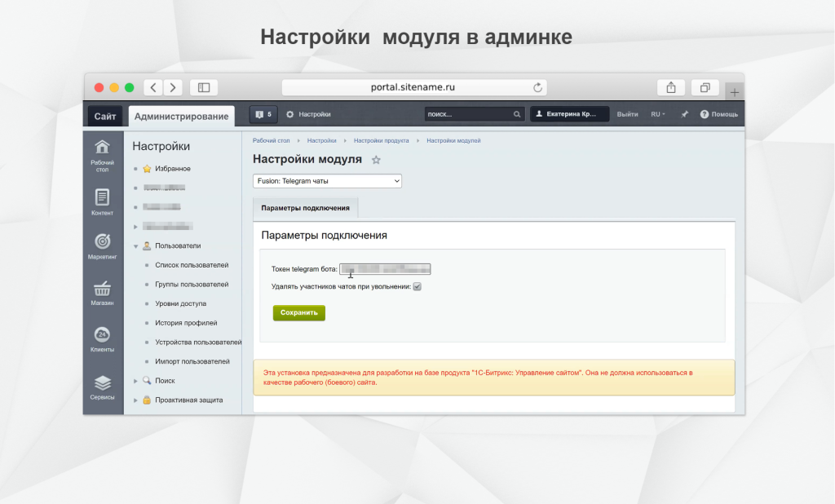835x504 pixels.
Task: Go back in the browser
Action: (152, 87)
